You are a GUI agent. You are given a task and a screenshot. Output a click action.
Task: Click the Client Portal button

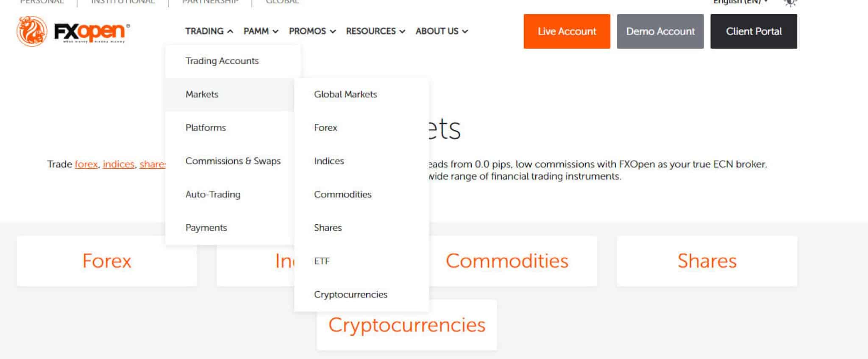(754, 31)
